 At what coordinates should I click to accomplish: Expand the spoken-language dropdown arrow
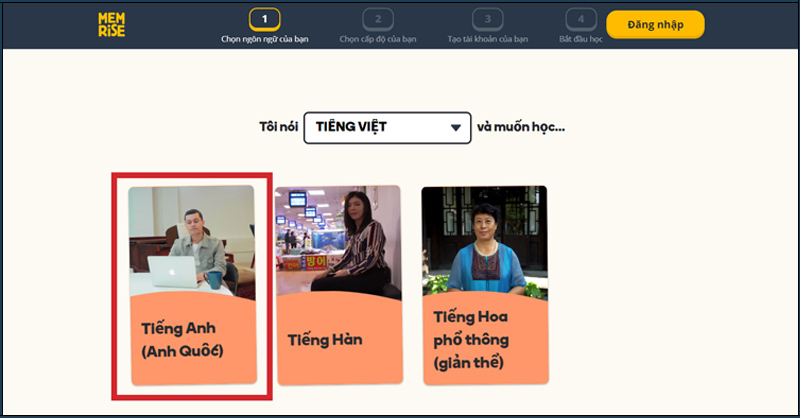pyautogui.click(x=456, y=128)
